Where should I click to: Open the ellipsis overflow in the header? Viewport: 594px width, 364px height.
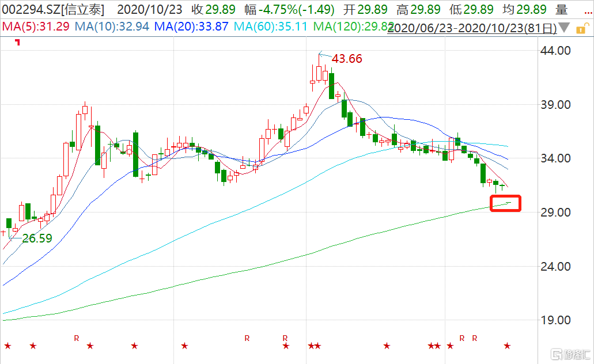[x=588, y=12]
